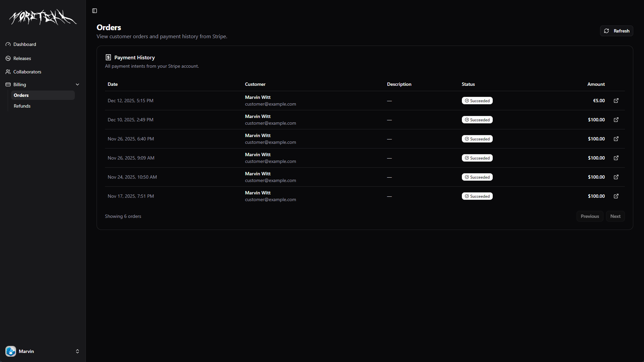Expand the Refresh button refresh icon
644x362 pixels.
pos(606,31)
